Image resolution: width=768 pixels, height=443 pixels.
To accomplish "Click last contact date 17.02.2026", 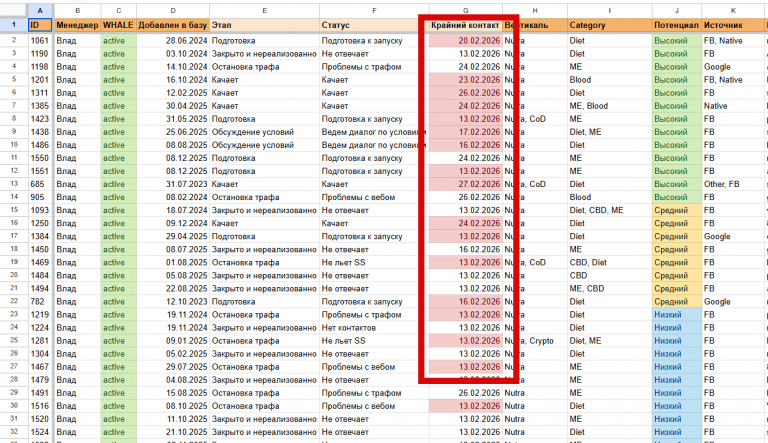I will point(465,132).
